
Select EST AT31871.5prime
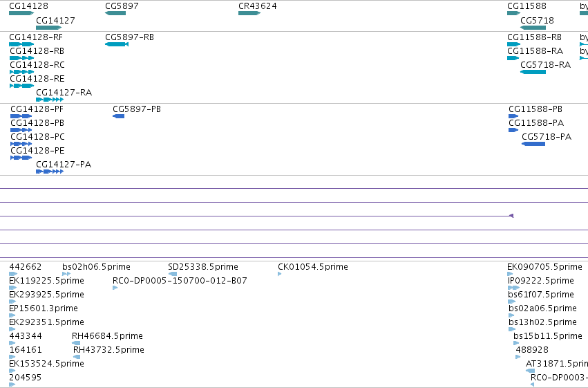click(530, 371)
